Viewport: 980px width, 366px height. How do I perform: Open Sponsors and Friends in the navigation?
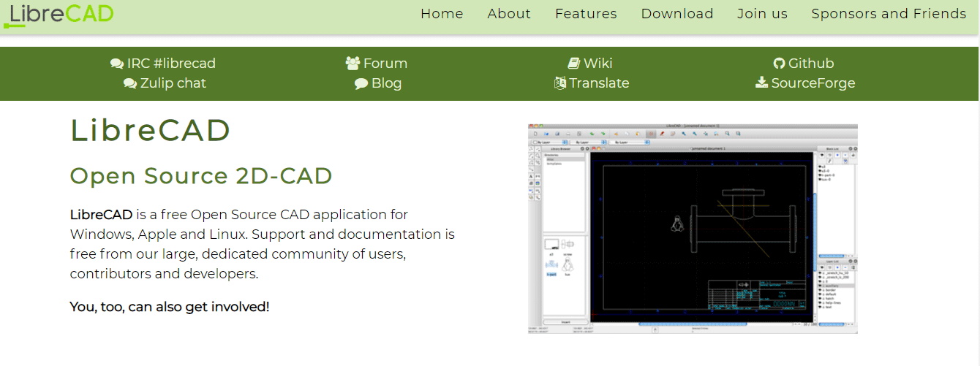pos(889,14)
